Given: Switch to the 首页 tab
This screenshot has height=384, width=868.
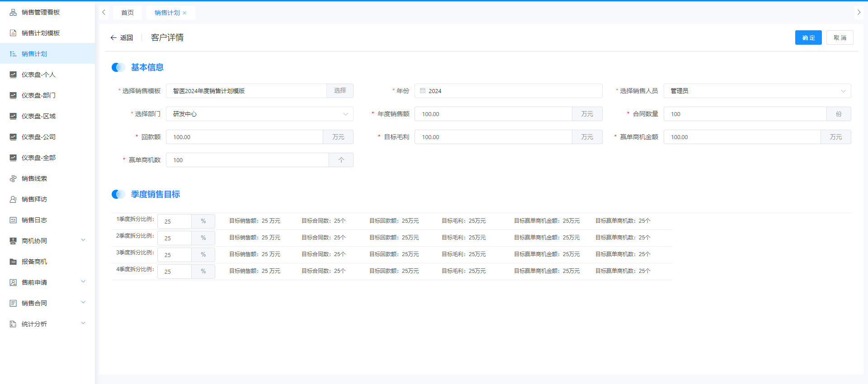Looking at the screenshot, I should (x=127, y=13).
